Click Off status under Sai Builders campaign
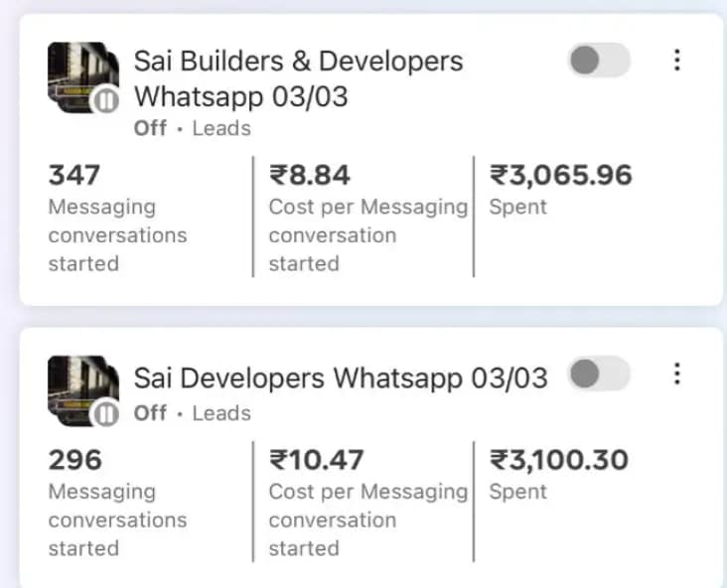727x588 pixels. point(150,128)
